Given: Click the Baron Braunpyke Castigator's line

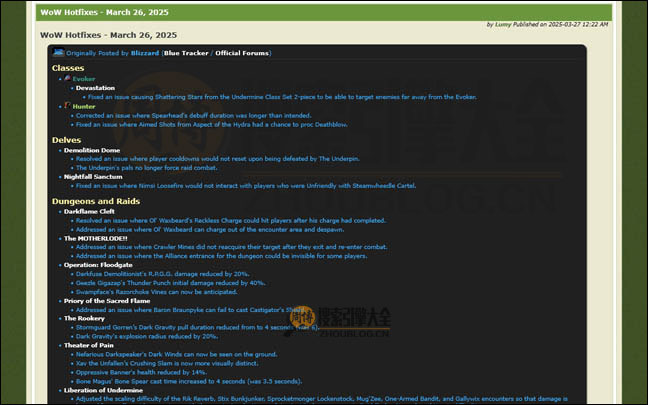Looking at the screenshot, I should pos(190,310).
